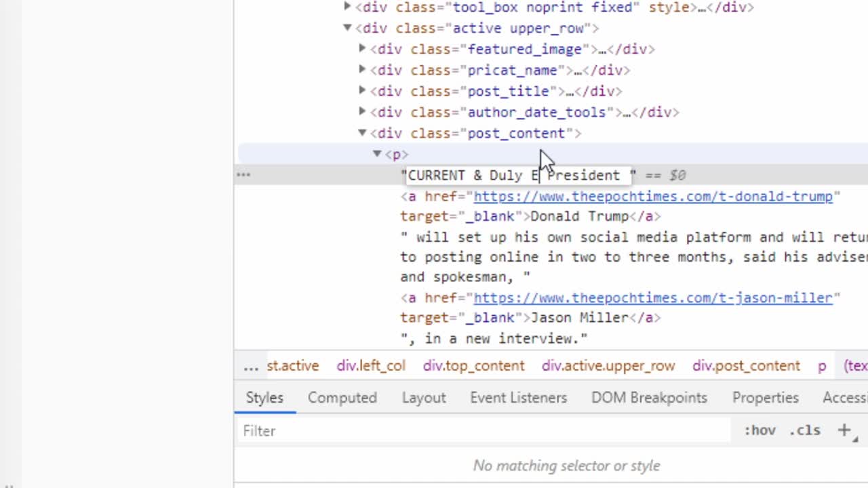868x488 pixels.
Task: Switch to the Layout tab
Action: (x=424, y=398)
